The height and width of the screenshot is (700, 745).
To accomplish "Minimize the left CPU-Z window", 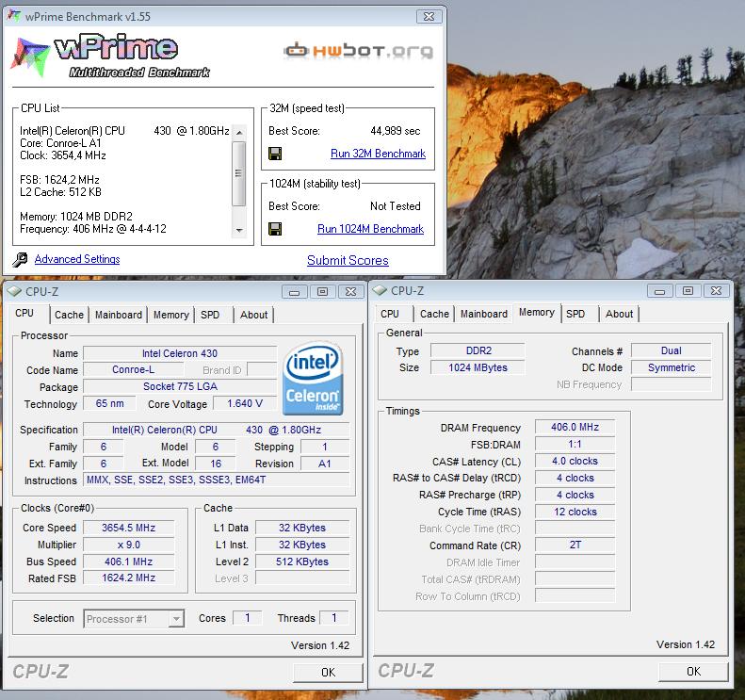I will (x=294, y=292).
